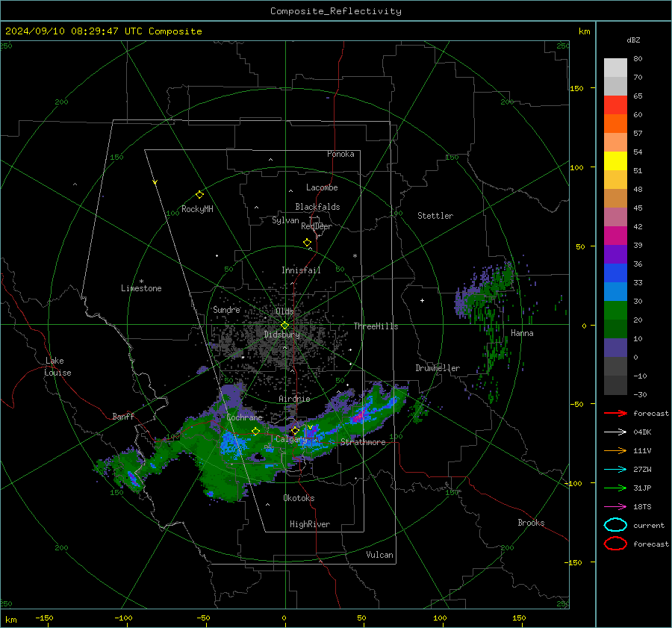Click the Vulcan town label
The height and width of the screenshot is (628, 672).
click(x=380, y=555)
